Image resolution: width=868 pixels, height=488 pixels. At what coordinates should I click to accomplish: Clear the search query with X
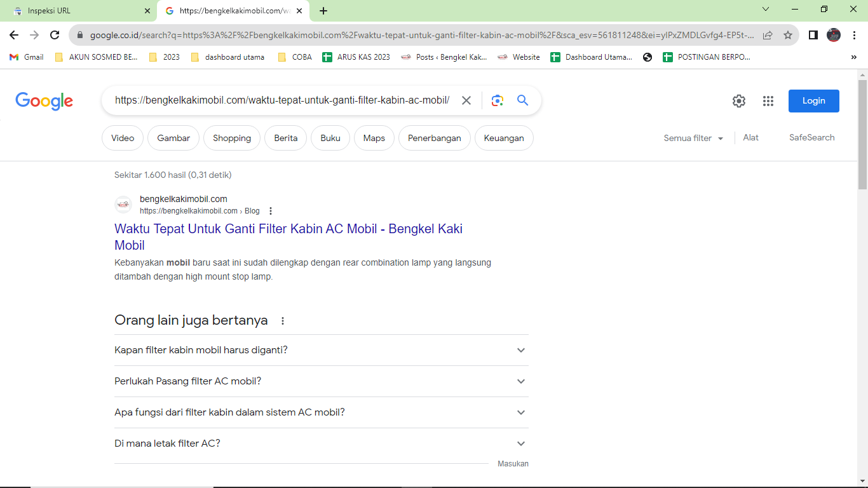[466, 100]
